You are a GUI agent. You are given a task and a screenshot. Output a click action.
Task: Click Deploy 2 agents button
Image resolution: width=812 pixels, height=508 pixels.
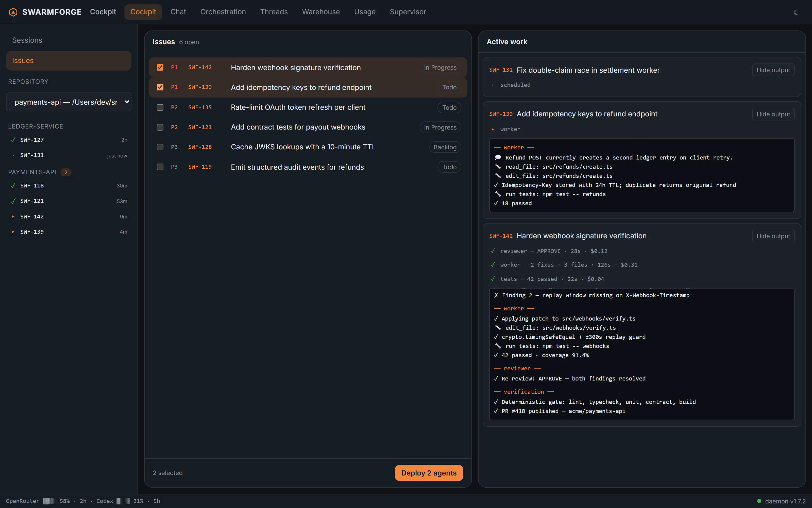[429, 473]
